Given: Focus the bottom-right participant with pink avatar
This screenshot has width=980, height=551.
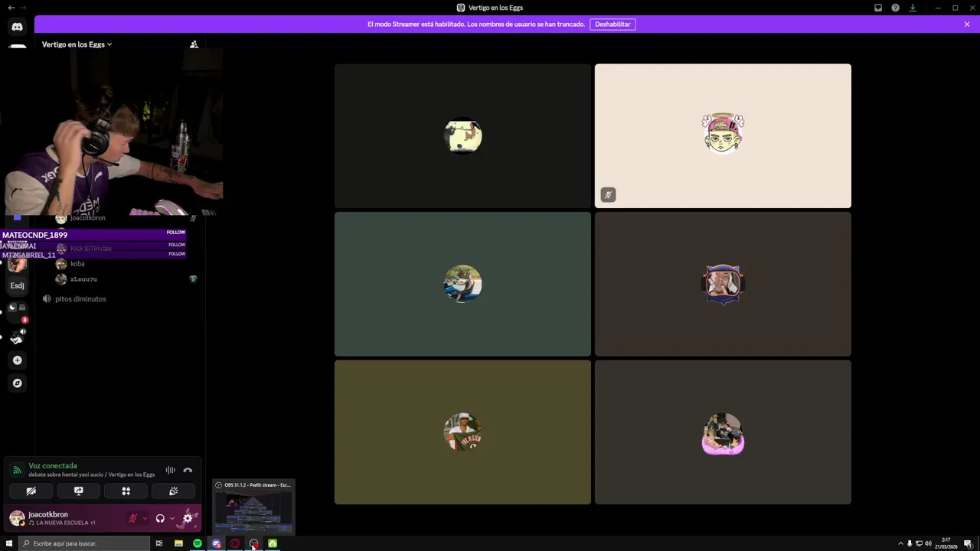Looking at the screenshot, I should point(723,432).
